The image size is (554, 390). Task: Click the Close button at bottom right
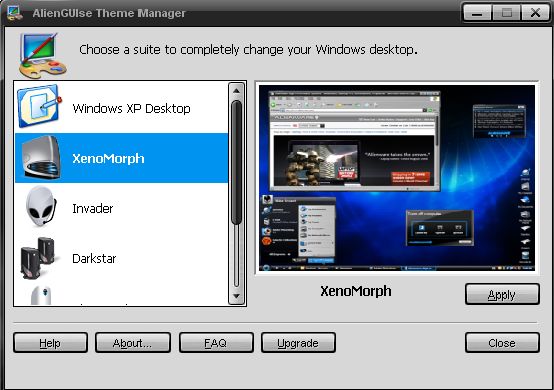coord(502,343)
